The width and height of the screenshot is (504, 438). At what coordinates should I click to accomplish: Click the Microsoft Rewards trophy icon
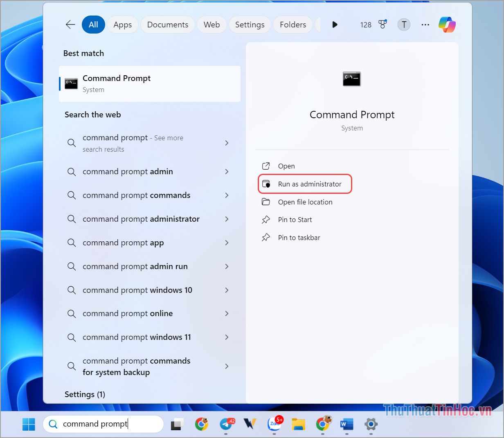(382, 25)
